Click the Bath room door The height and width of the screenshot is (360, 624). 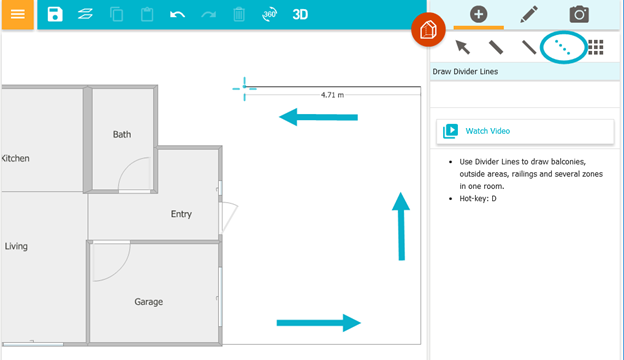coord(135,175)
